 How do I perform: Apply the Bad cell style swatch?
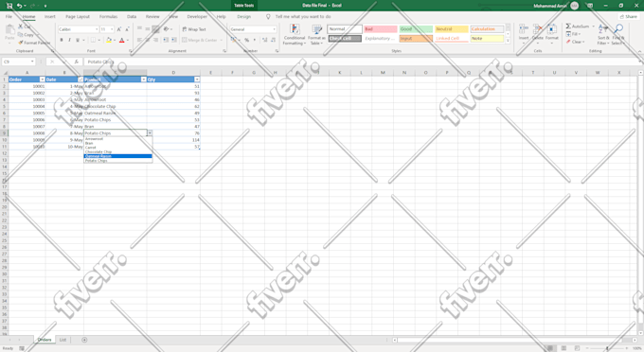click(x=381, y=29)
